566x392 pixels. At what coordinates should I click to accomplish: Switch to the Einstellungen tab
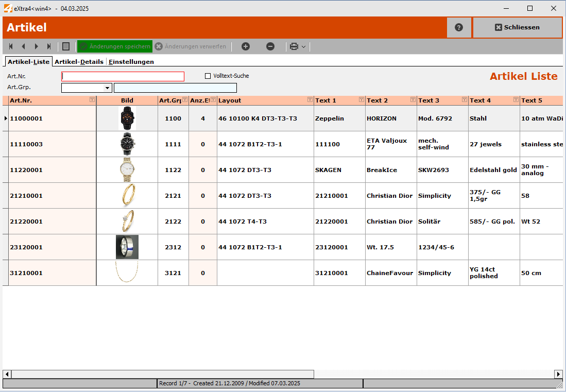131,62
